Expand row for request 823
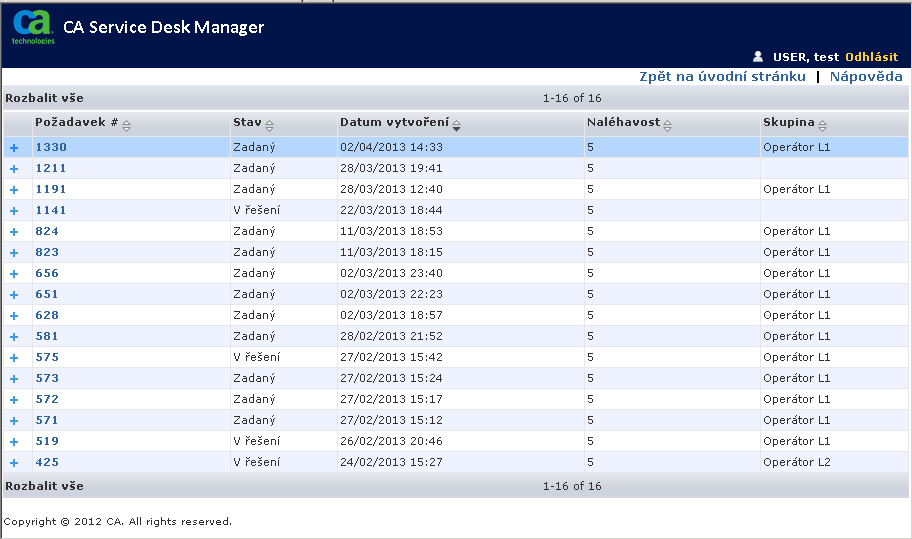912x539 pixels. (x=14, y=252)
